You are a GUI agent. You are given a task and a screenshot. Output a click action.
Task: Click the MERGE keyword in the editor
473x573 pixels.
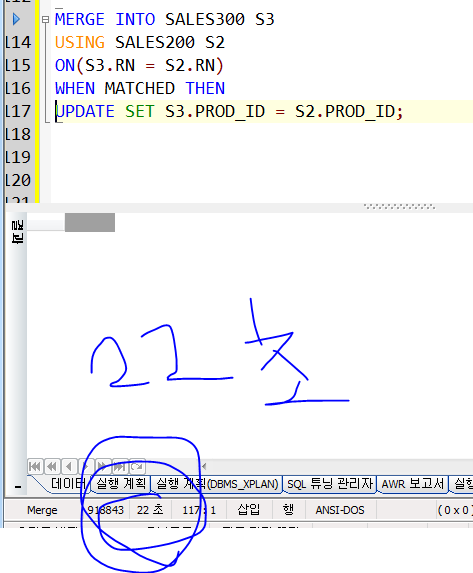click(80, 19)
